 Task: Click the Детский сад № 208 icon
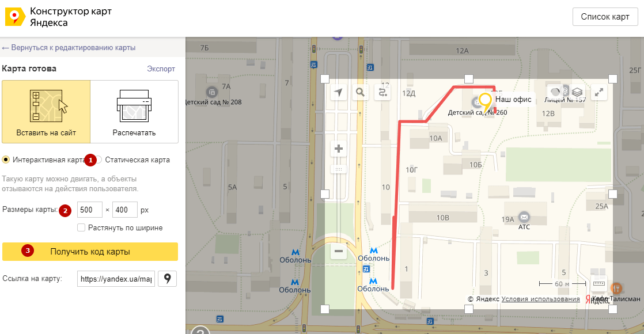click(212, 92)
